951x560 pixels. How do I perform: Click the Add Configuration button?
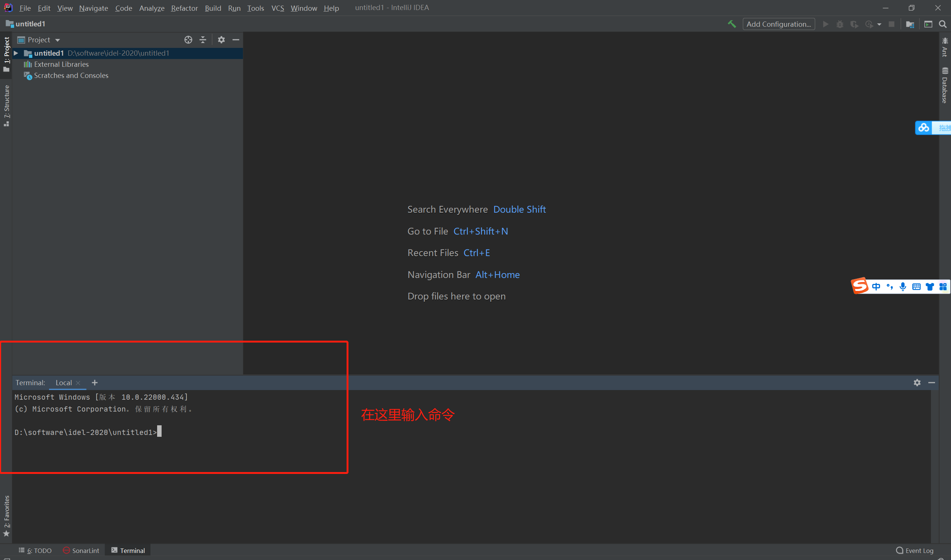[778, 24]
